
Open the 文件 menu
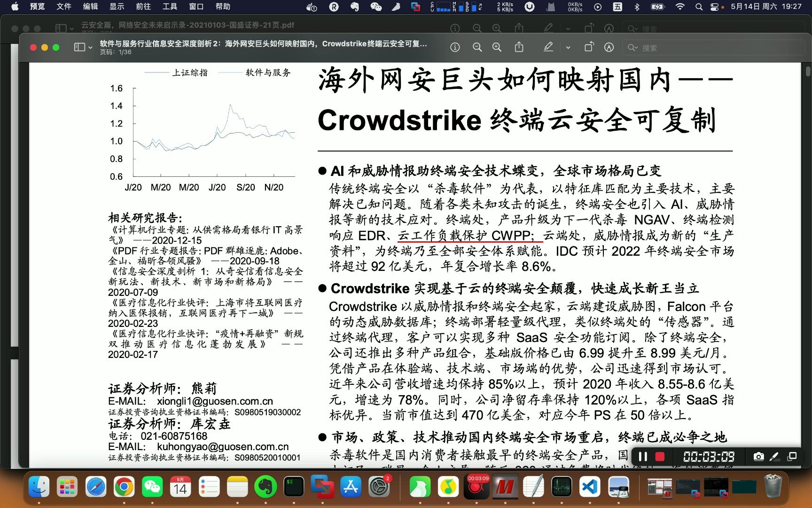(x=64, y=7)
